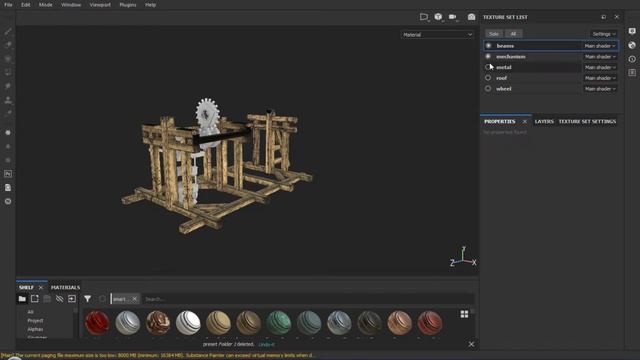The width and height of the screenshot is (640, 360).
Task: Click the shelf hide (crossed eye) icon
Action: click(59, 299)
